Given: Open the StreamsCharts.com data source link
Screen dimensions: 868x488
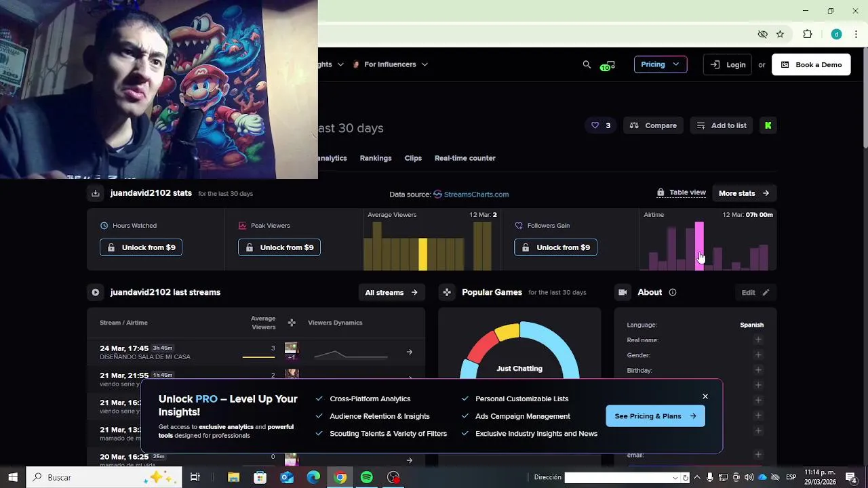Looking at the screenshot, I should [x=476, y=195].
